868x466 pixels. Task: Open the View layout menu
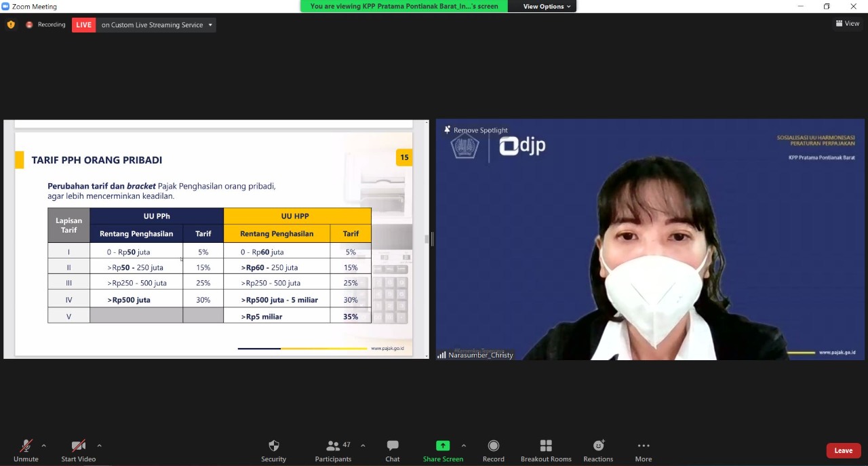point(848,24)
